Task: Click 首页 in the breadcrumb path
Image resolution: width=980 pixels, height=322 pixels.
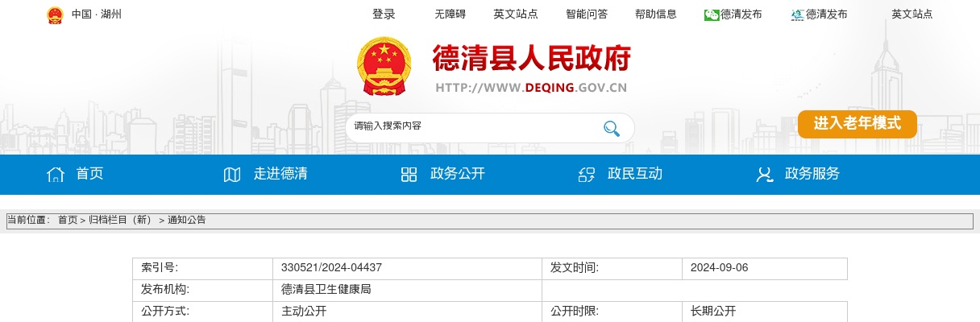Action: coord(68,220)
